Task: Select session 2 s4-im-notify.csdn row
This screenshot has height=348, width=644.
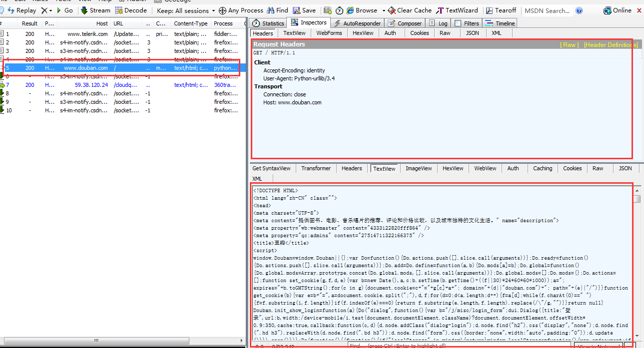Action: (121, 42)
